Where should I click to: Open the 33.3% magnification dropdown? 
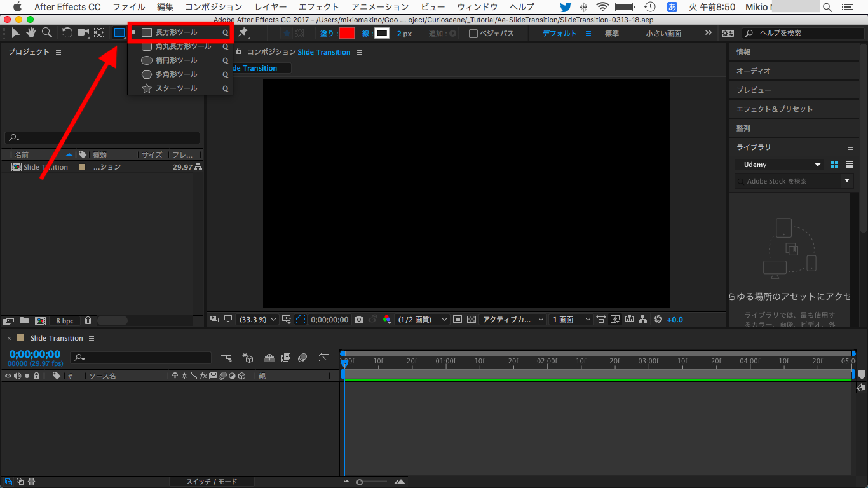coord(257,320)
